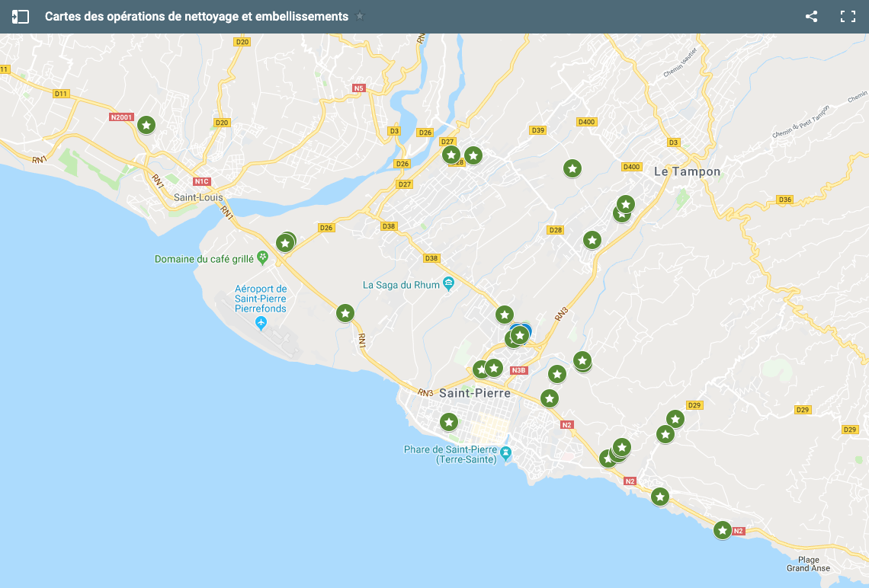Select the star marker in Saint-Pierre town center
869x588 pixels.
(449, 423)
